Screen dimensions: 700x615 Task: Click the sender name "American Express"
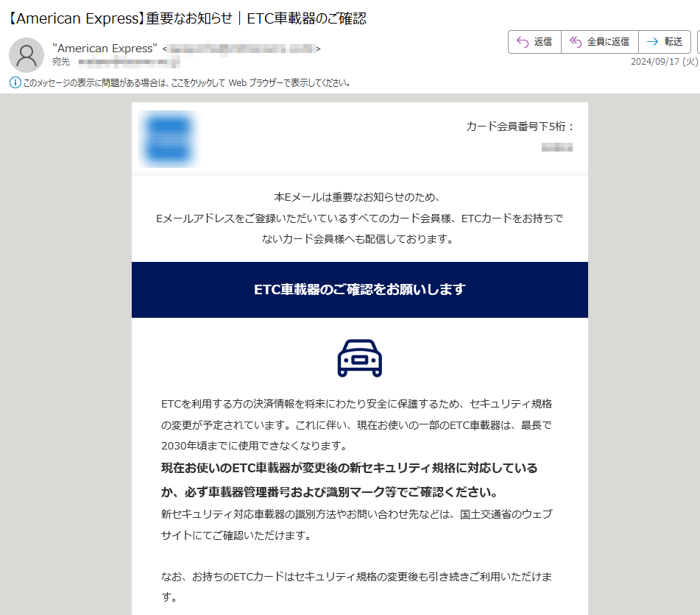105,49
